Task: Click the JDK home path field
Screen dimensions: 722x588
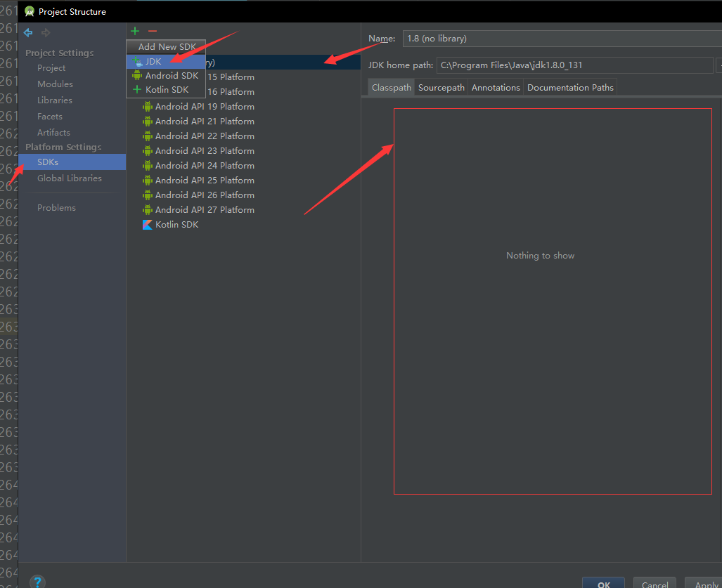Action: click(x=574, y=65)
